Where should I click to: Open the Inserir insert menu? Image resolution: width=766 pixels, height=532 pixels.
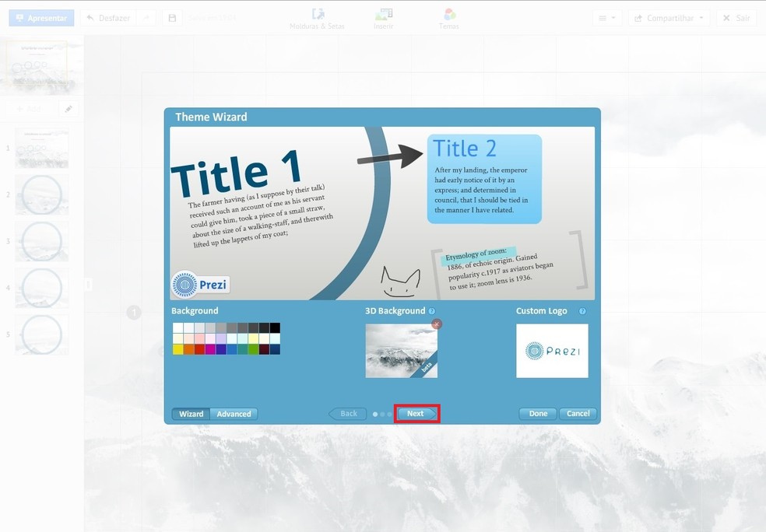click(x=384, y=19)
